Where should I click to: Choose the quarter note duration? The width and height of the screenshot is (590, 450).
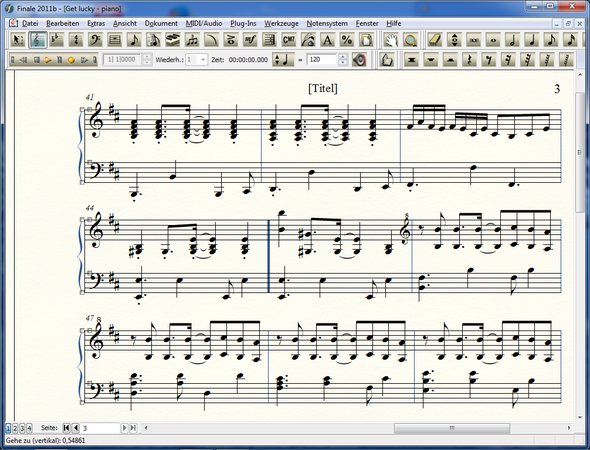pos(532,40)
